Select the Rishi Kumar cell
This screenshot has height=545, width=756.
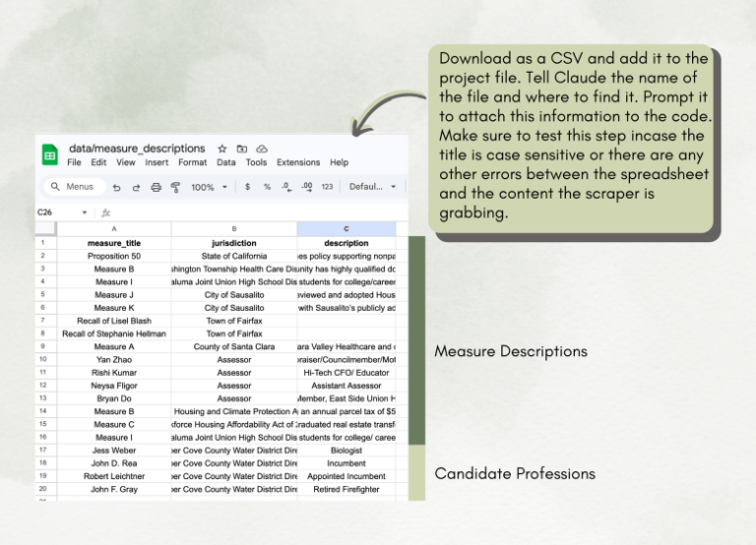[x=114, y=373]
